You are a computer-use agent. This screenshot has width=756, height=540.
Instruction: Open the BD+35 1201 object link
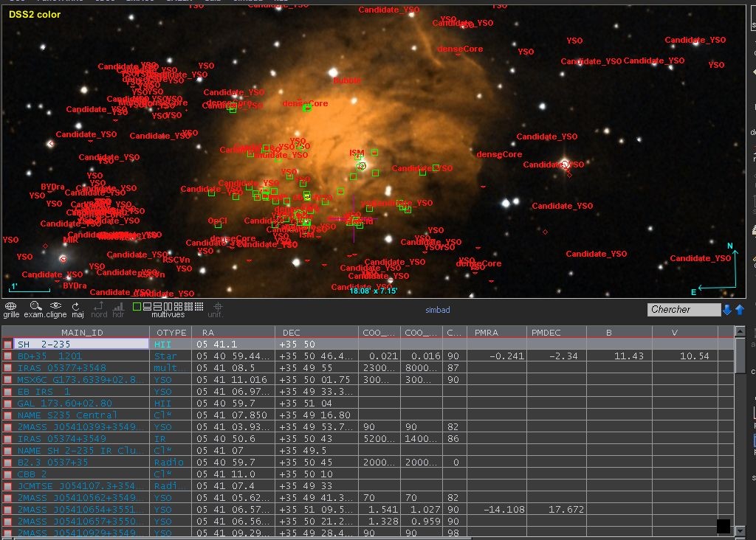(49, 356)
